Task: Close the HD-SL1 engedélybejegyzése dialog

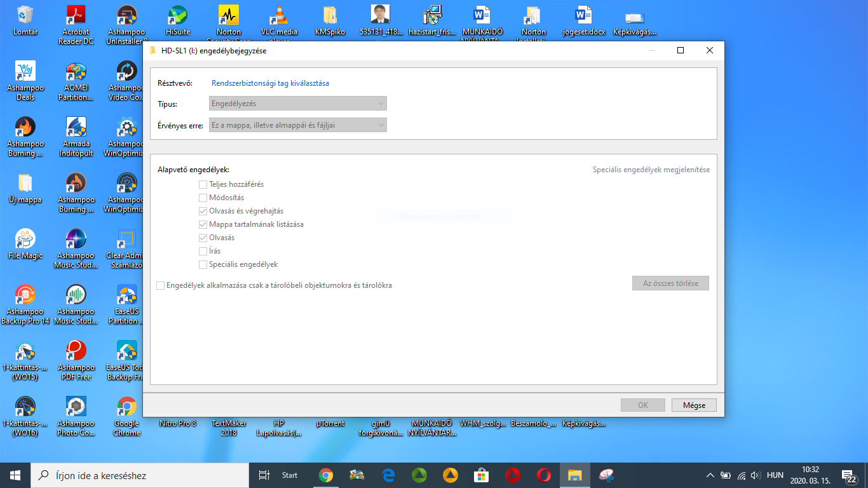Action: [x=710, y=51]
